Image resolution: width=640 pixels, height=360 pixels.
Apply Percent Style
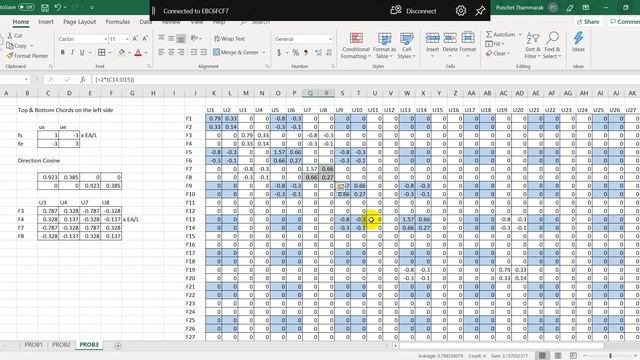296,53
